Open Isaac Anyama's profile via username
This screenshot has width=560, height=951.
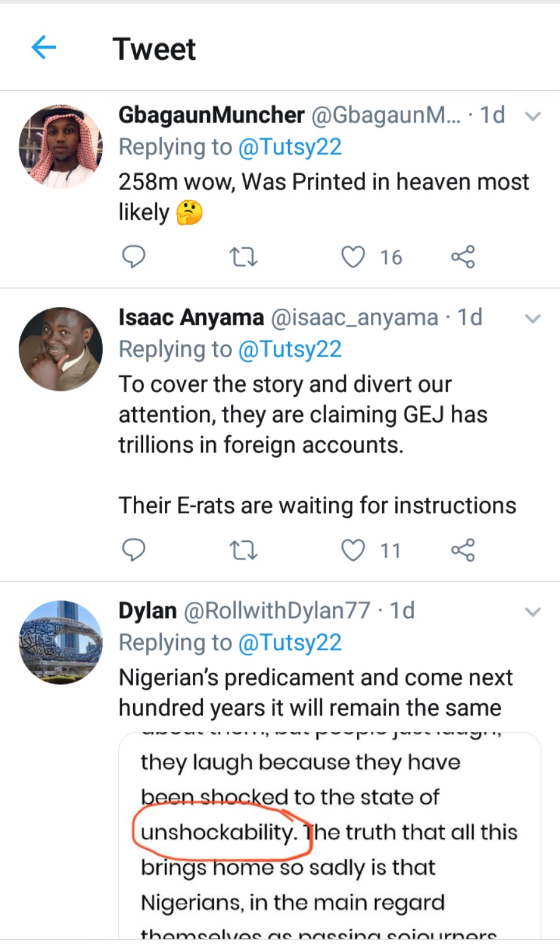tap(190, 317)
